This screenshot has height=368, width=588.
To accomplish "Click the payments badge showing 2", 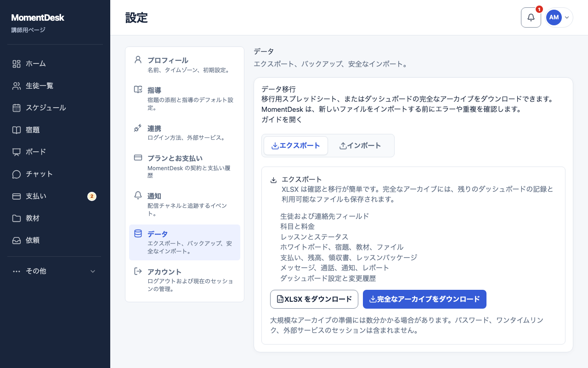I will 92,196.
